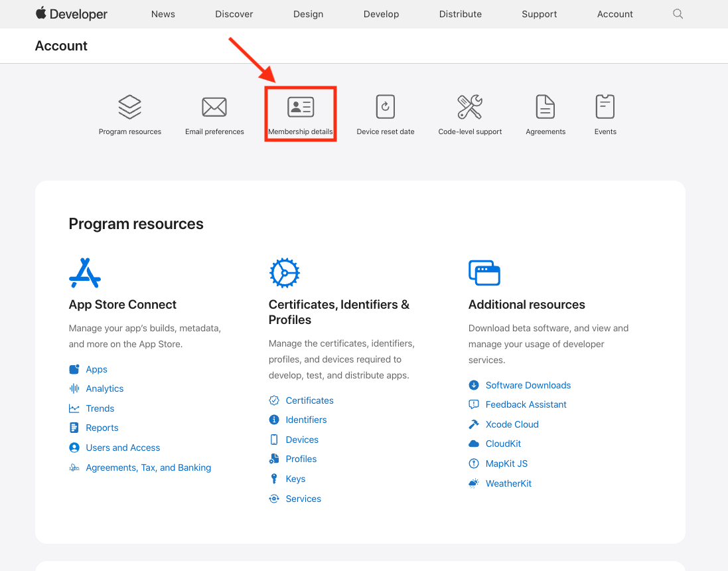Click the Software Downloads arrow icon
728x571 pixels.
tap(474, 385)
